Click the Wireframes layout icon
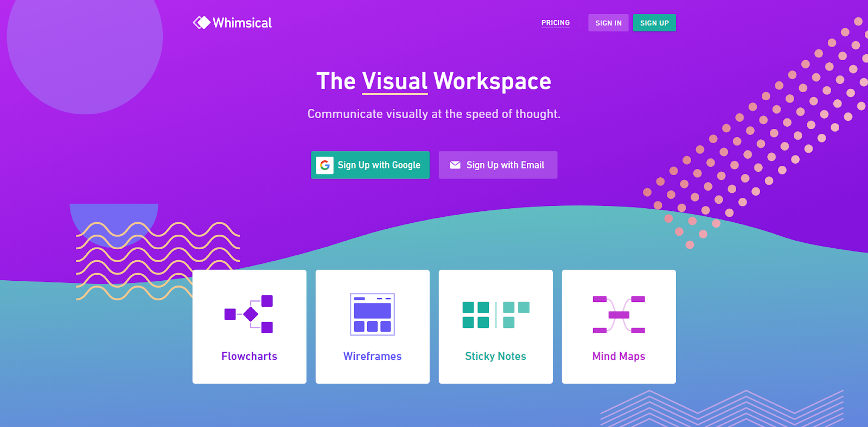Screen dimensions: 868x427 pos(372,314)
